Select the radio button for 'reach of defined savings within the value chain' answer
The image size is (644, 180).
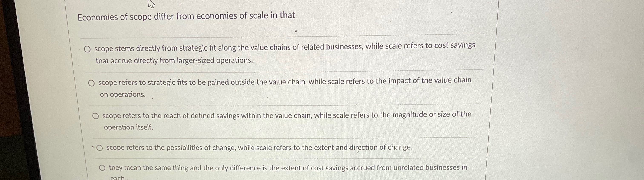96,116
